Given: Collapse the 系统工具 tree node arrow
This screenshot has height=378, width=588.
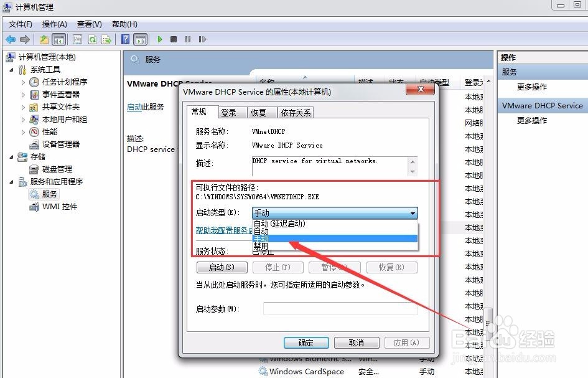Looking at the screenshot, I should pos(11,70).
